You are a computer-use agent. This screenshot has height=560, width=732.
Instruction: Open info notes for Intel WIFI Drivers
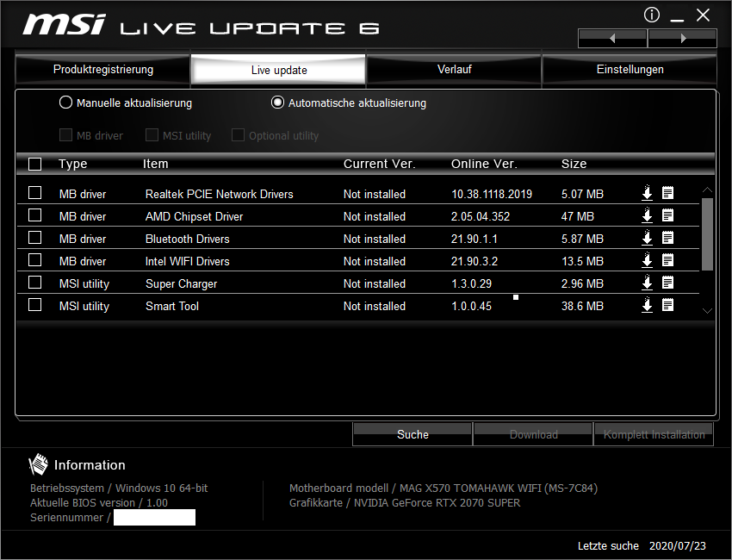coord(667,260)
